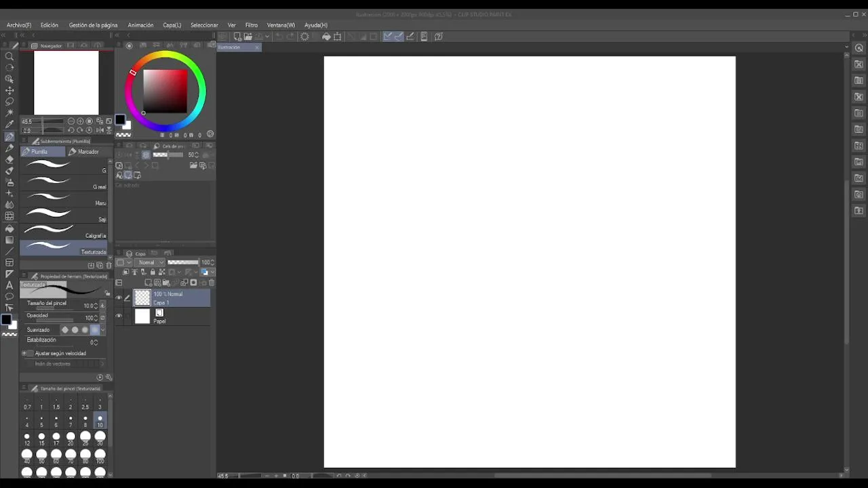This screenshot has width=868, height=488.
Task: Select Maru pen sub tool
Action: 64,199
